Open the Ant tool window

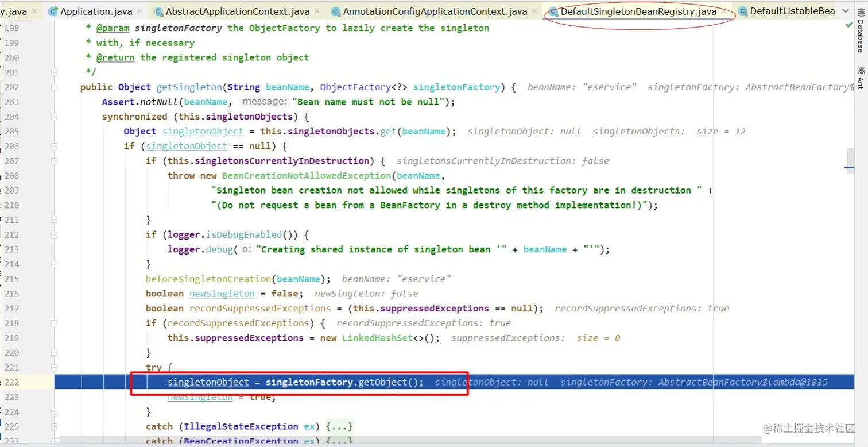point(861,78)
